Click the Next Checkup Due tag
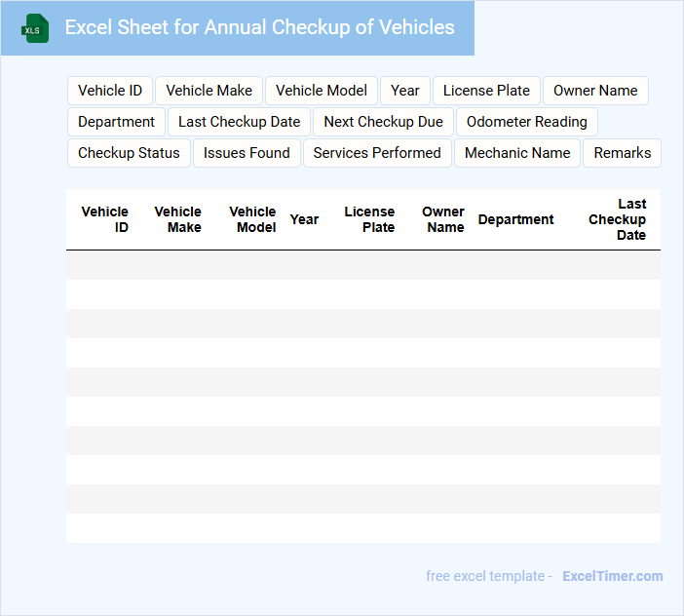 click(383, 122)
